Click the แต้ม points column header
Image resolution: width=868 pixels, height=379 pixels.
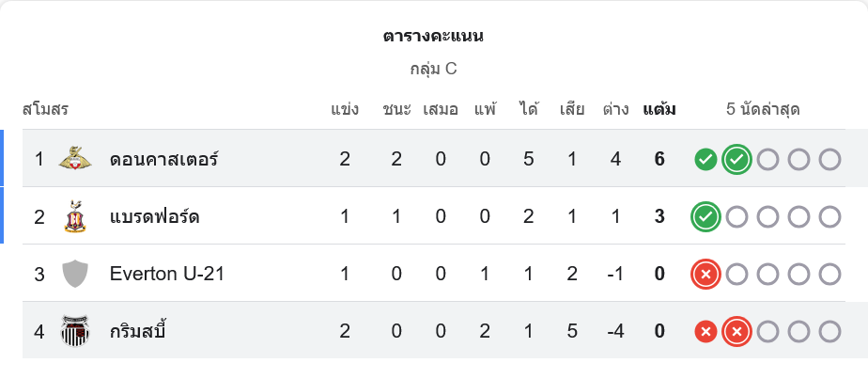[659, 109]
